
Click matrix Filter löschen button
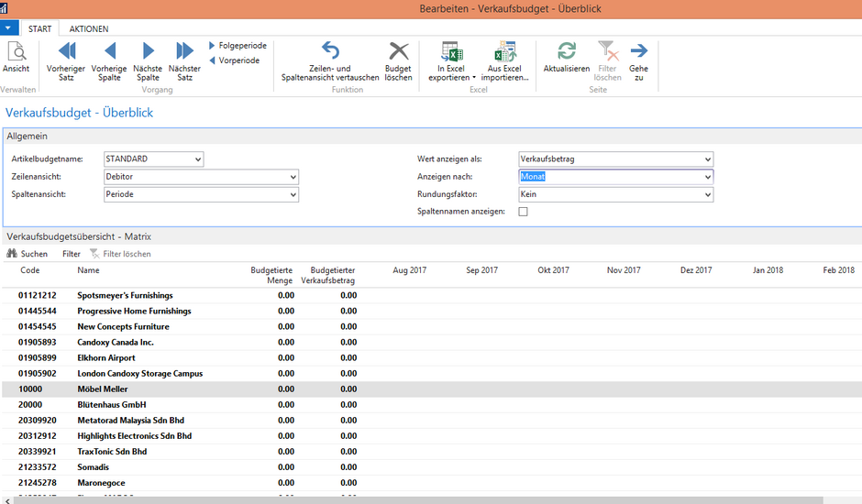pos(120,254)
